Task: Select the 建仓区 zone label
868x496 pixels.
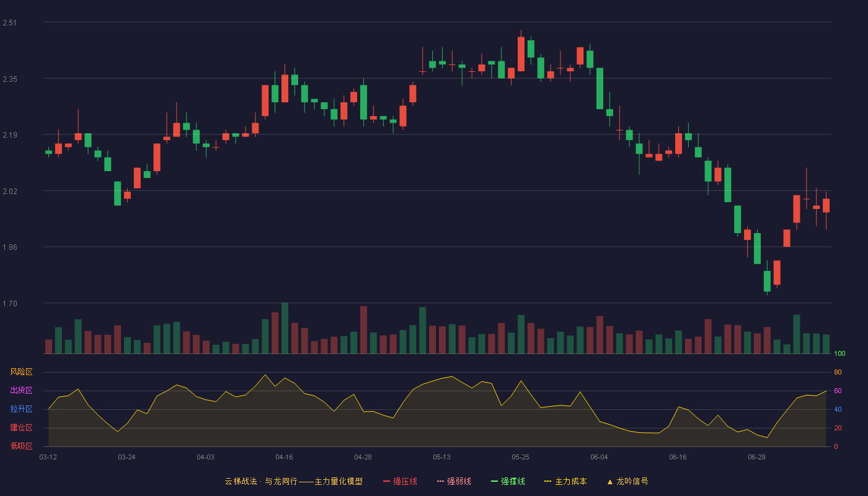Action: (21, 428)
